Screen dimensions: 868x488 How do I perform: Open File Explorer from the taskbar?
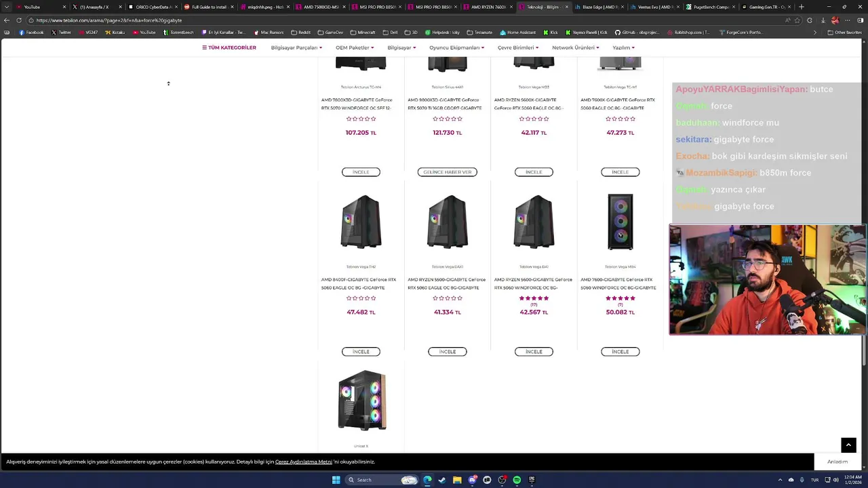(x=457, y=480)
